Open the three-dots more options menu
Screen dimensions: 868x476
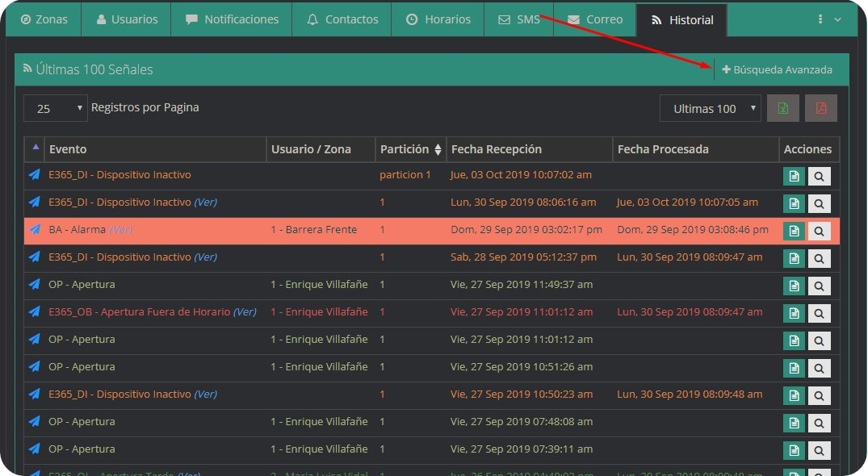point(828,19)
